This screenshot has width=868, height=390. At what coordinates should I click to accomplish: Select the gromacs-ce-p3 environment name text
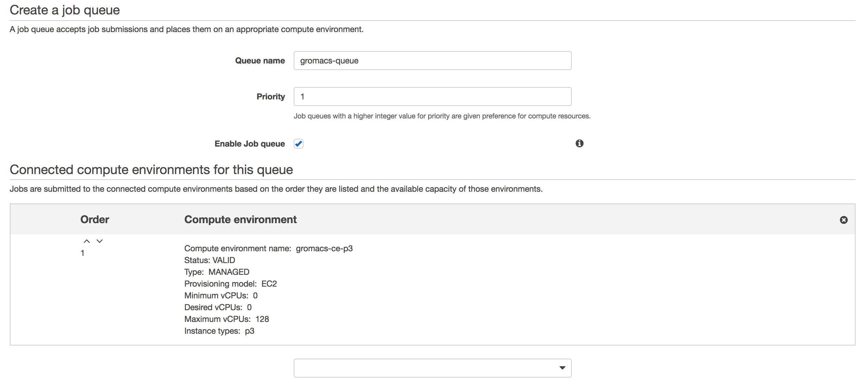(324, 249)
